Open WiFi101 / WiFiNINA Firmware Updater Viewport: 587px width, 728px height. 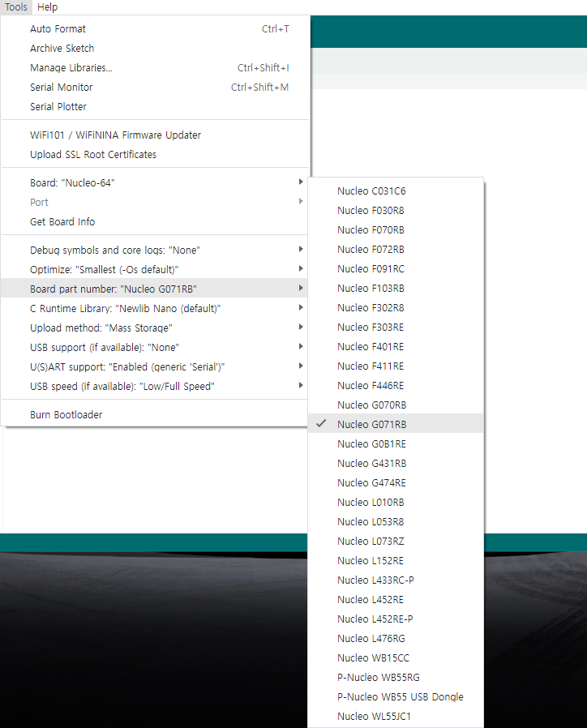pyautogui.click(x=155, y=135)
